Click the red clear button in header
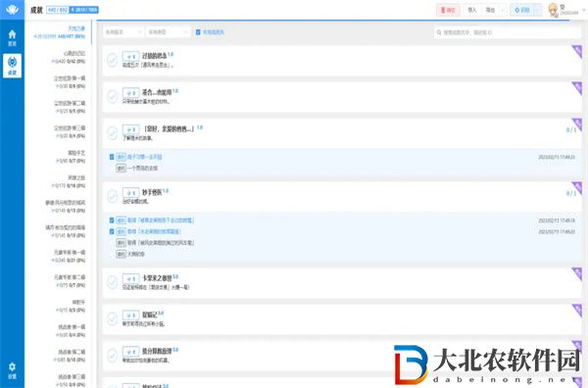Image resolution: width=588 pixels, height=388 pixels. coord(448,10)
